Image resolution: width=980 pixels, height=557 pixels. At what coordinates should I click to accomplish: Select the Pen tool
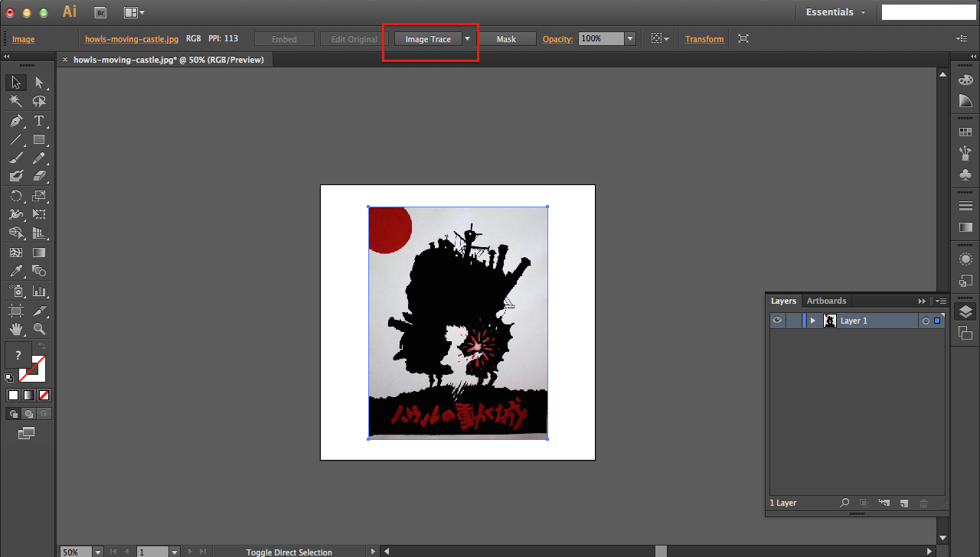pyautogui.click(x=16, y=121)
